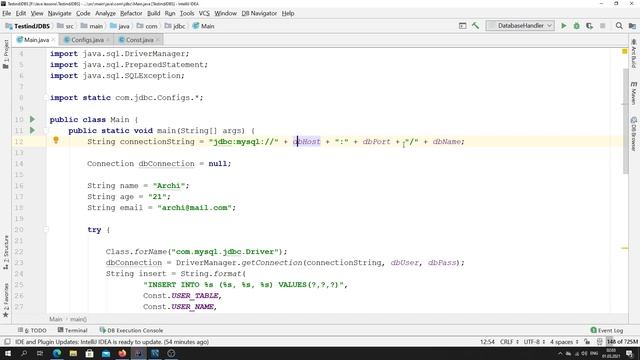Open the Build menu

(153, 13)
